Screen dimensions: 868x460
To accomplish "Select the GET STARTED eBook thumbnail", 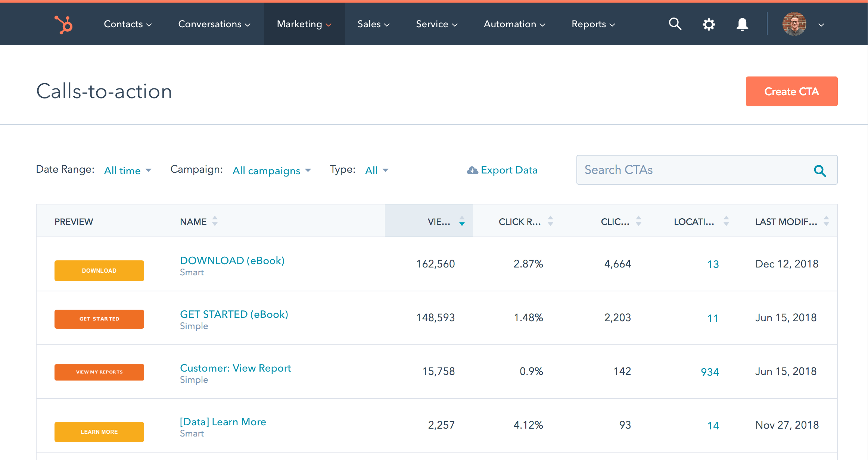I will 99,318.
